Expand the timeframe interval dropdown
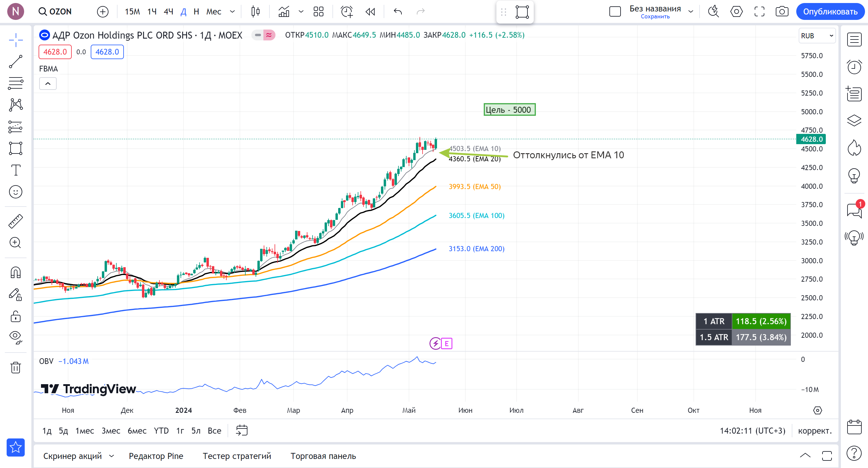Screen dimensions: 868x468 (232, 11)
